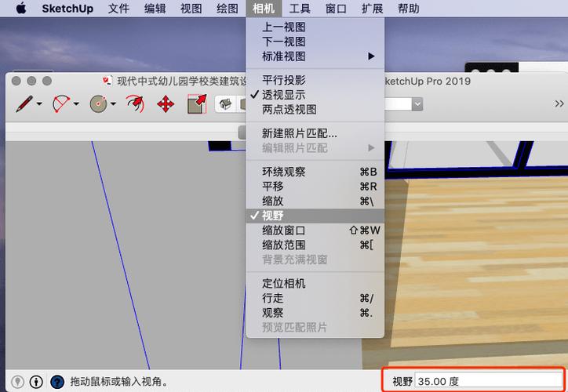Close the SketchUp document window

tap(16, 80)
